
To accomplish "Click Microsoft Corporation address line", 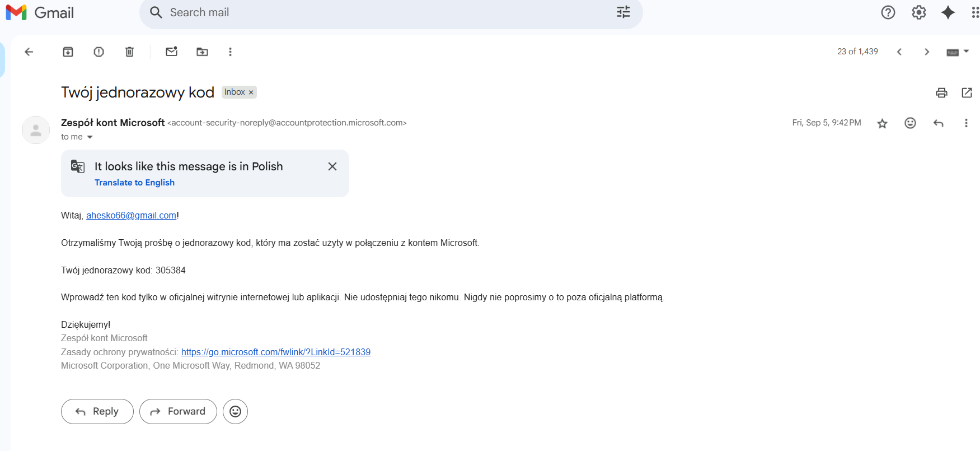I will coord(190,365).
